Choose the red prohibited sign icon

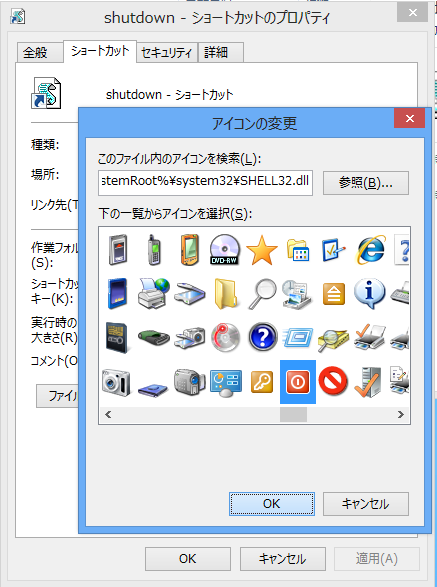pos(333,381)
